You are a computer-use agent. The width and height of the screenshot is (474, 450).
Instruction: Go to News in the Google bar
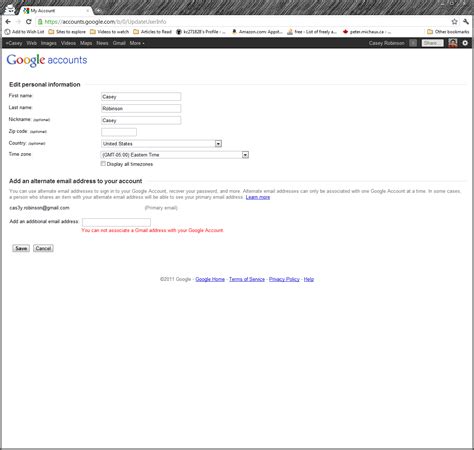click(102, 43)
